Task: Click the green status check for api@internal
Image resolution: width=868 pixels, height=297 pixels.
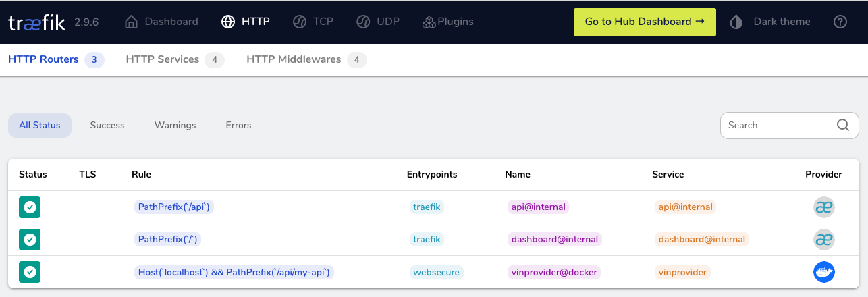Action: coord(30,207)
